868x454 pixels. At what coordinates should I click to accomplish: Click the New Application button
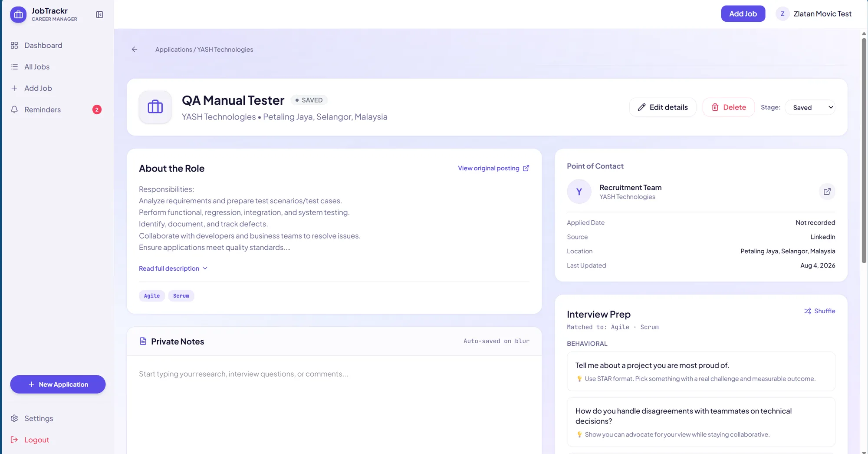(x=58, y=384)
